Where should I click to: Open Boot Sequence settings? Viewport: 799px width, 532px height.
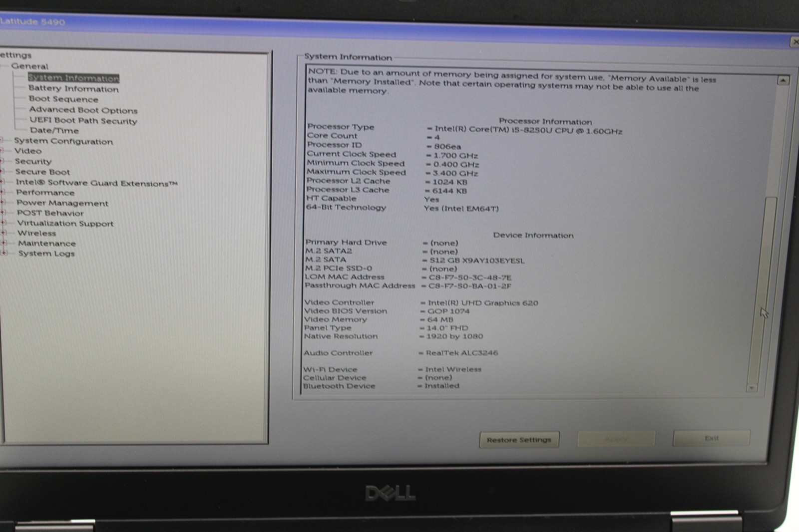click(63, 99)
